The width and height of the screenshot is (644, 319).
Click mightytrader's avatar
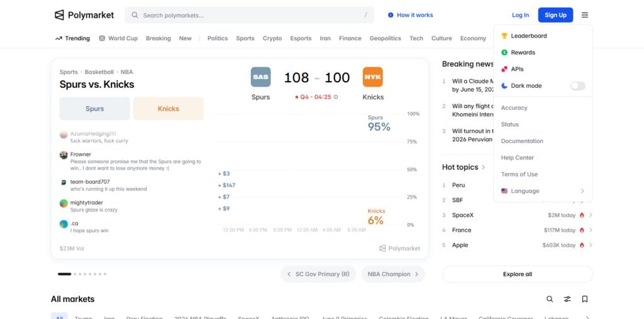tap(64, 203)
